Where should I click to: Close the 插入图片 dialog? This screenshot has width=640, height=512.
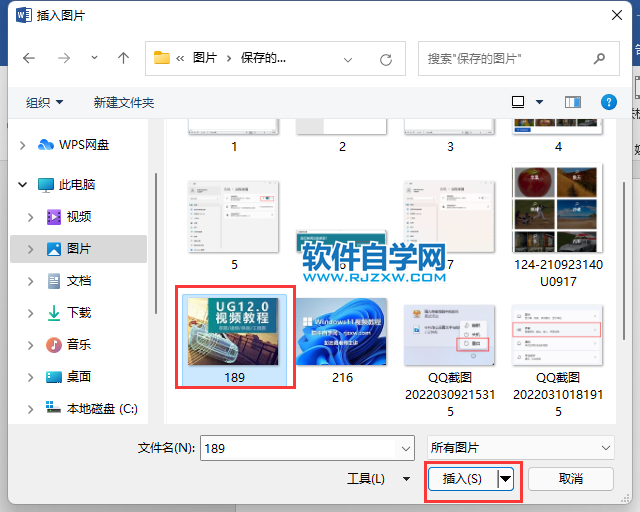click(617, 16)
